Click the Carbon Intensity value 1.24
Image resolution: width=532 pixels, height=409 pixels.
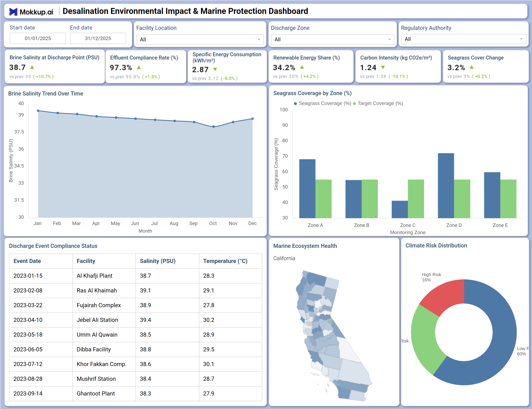[368, 67]
